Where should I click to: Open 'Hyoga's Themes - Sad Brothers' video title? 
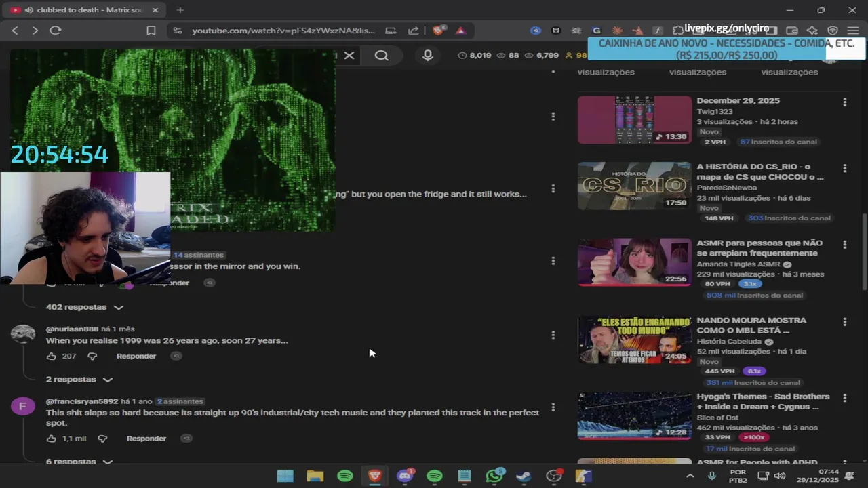pos(763,401)
